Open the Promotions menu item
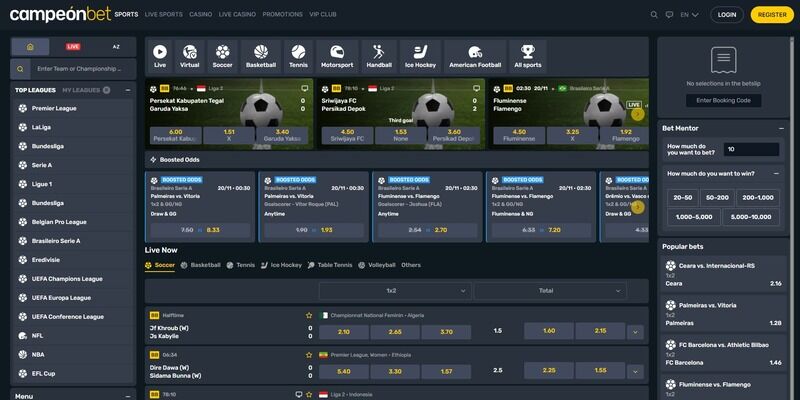Image resolution: width=800 pixels, height=400 pixels. [x=282, y=15]
